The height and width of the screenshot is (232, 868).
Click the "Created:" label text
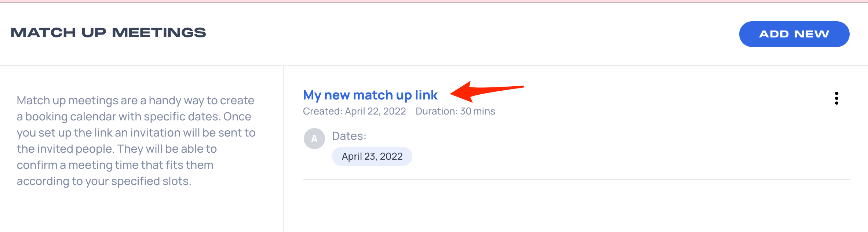pyautogui.click(x=323, y=111)
